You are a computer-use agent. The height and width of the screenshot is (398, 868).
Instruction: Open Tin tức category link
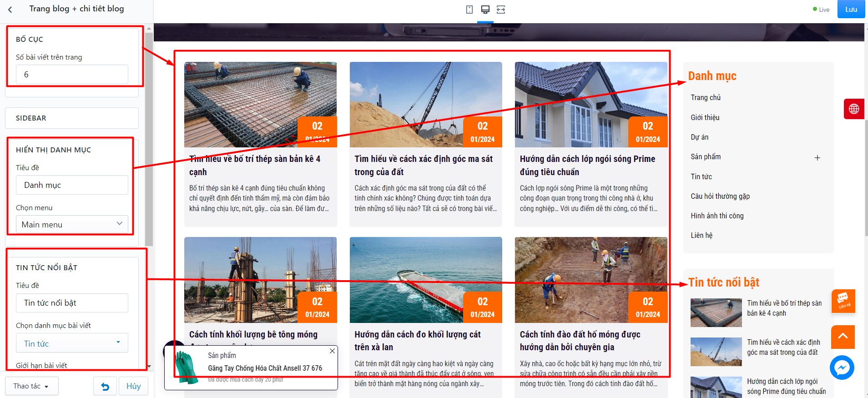coord(701,176)
